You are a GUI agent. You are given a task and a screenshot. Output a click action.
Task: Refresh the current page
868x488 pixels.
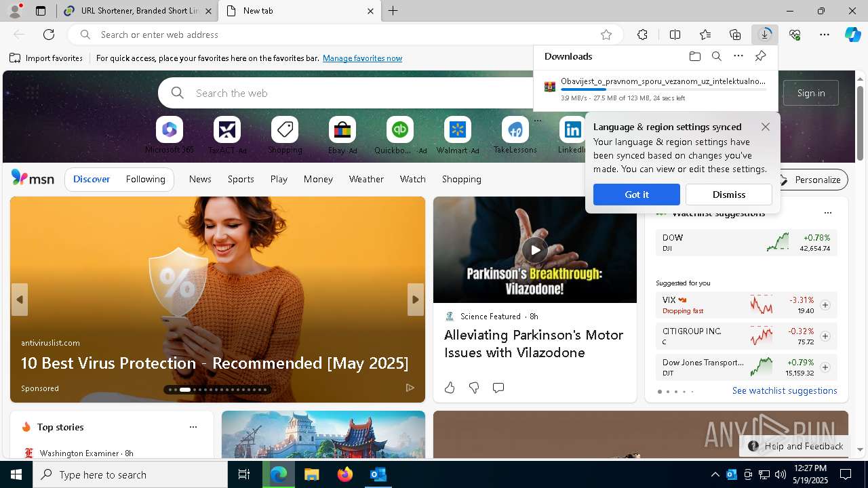[x=49, y=35]
